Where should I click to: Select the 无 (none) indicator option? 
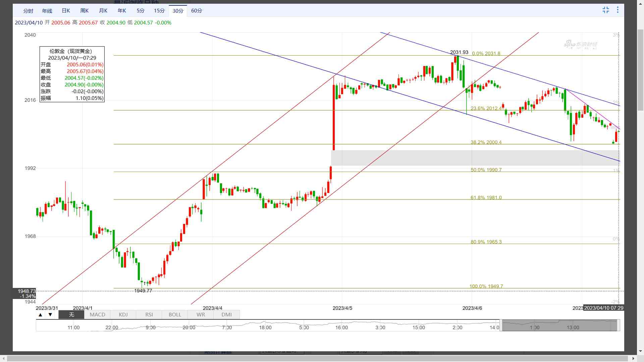(x=71, y=315)
